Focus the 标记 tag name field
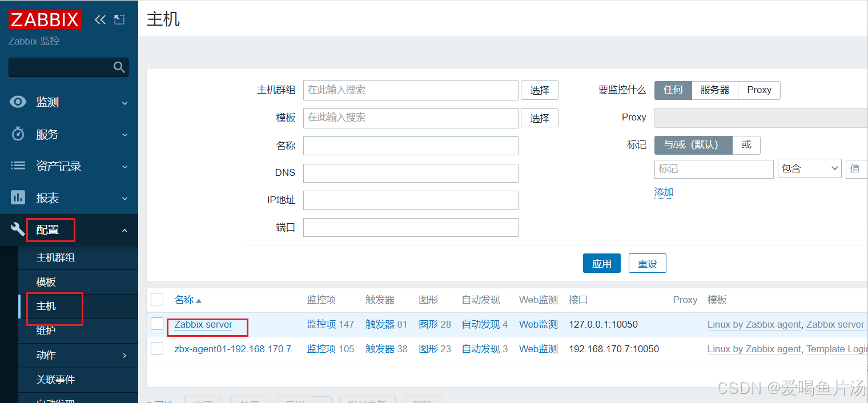The width and height of the screenshot is (868, 403). pyautogui.click(x=714, y=169)
